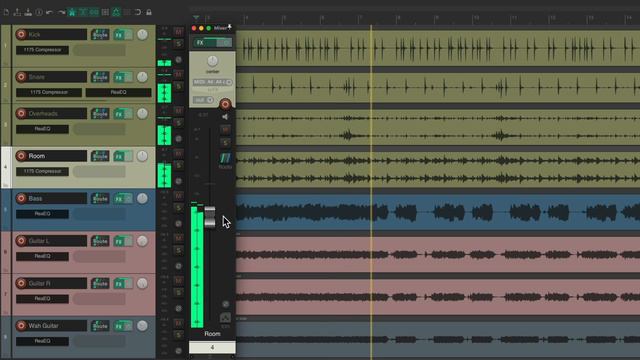Click the Room track name in the Mixer

point(212,334)
